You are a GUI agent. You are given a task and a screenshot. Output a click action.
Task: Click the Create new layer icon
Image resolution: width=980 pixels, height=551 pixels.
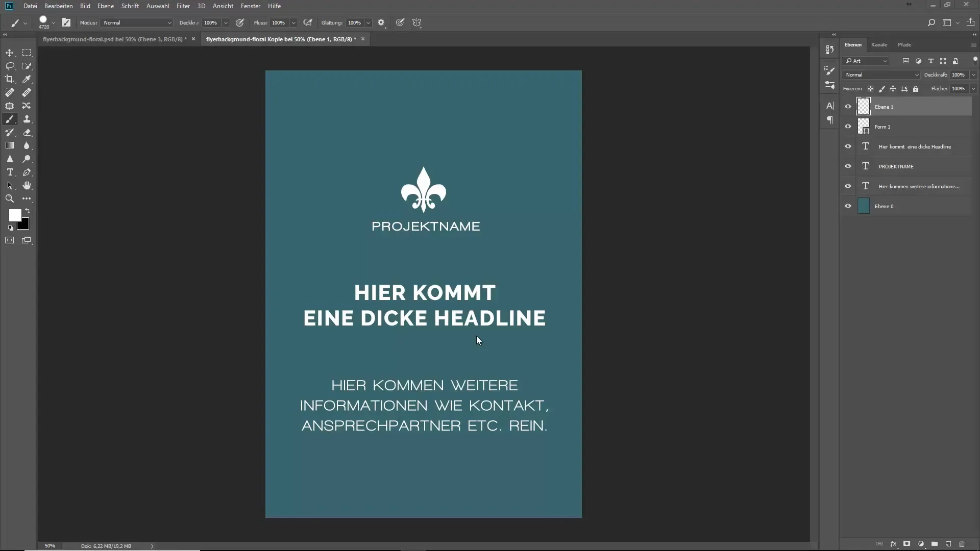[948, 544]
